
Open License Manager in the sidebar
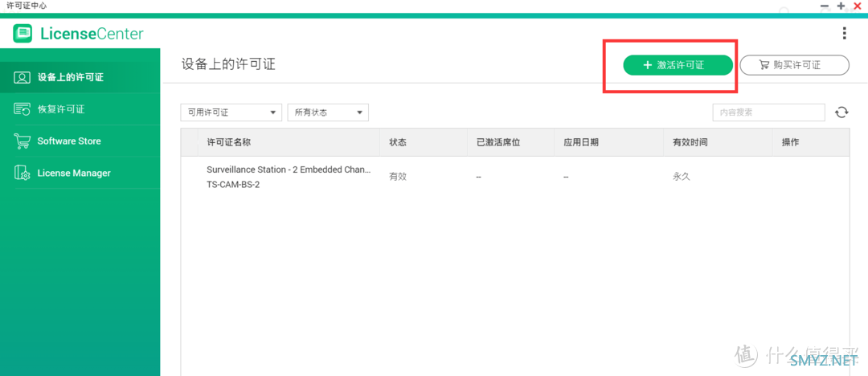80,173
